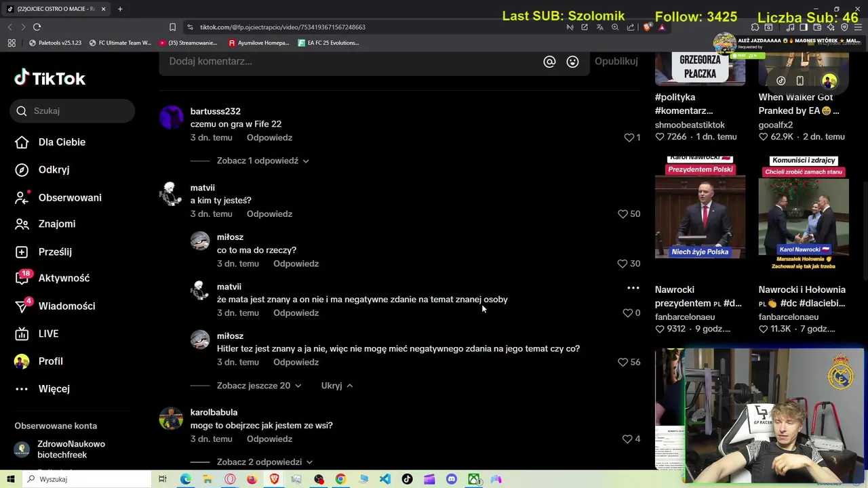868x488 pixels.
Task: Open the LIVE section icon
Action: (22, 333)
